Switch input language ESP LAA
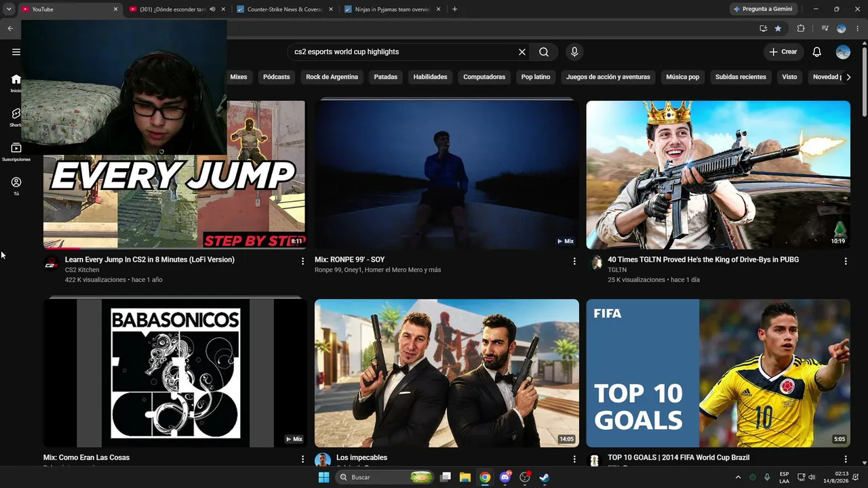Viewport: 868px width, 488px height. click(784, 477)
